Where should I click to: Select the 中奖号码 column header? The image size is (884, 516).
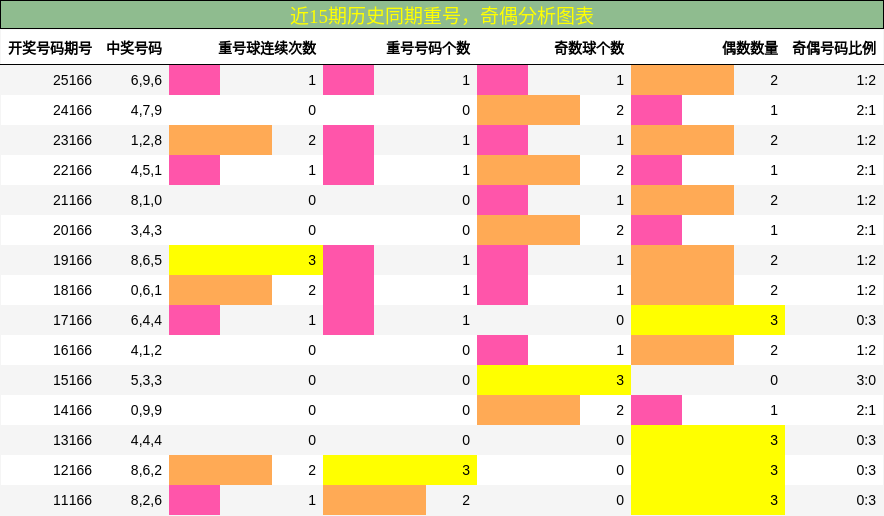(x=134, y=48)
